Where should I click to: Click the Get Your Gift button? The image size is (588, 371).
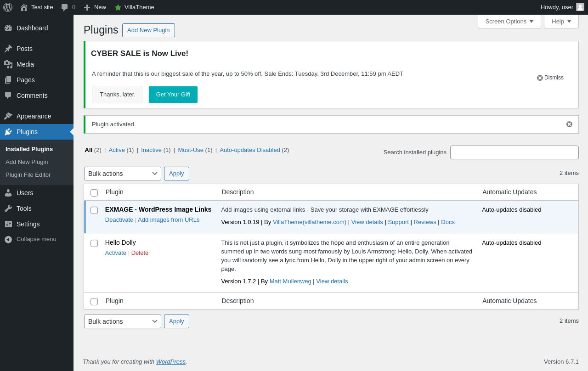tap(173, 95)
